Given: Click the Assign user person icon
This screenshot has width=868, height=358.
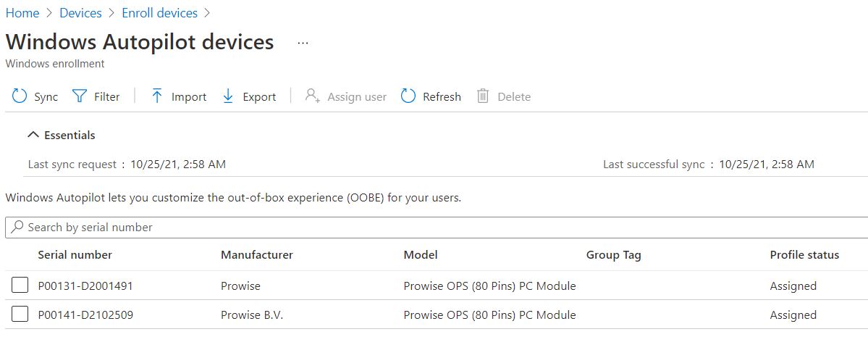Looking at the screenshot, I should (313, 96).
